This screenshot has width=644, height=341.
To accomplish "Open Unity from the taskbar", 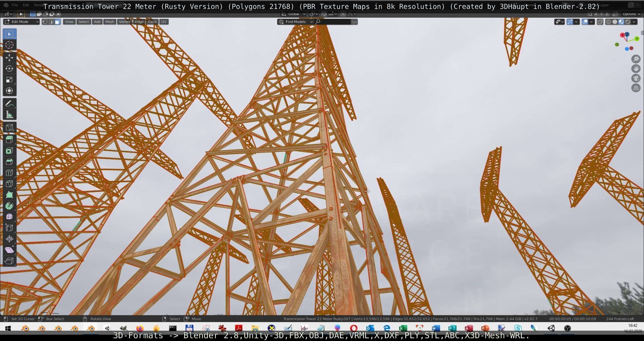I will (x=551, y=328).
